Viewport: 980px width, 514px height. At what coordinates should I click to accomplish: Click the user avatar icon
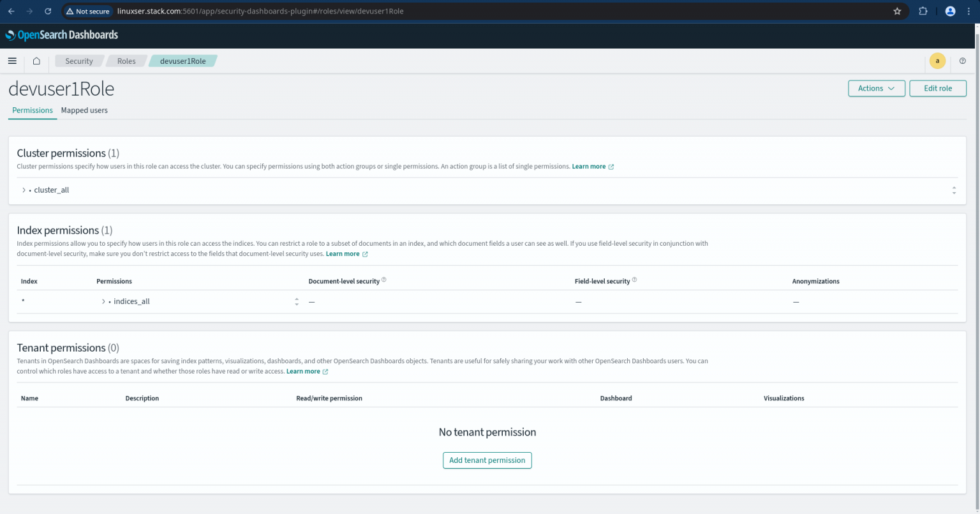tap(937, 61)
